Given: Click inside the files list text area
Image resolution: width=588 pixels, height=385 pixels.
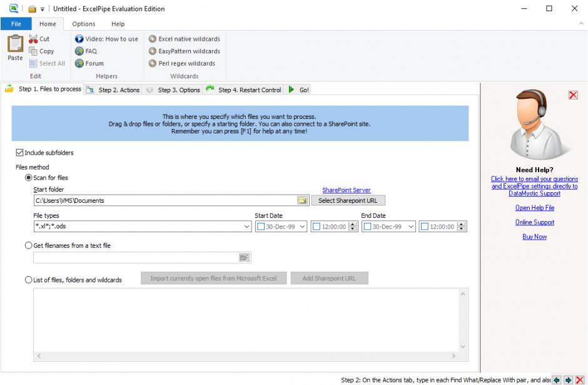Looking at the screenshot, I should coord(246,320).
